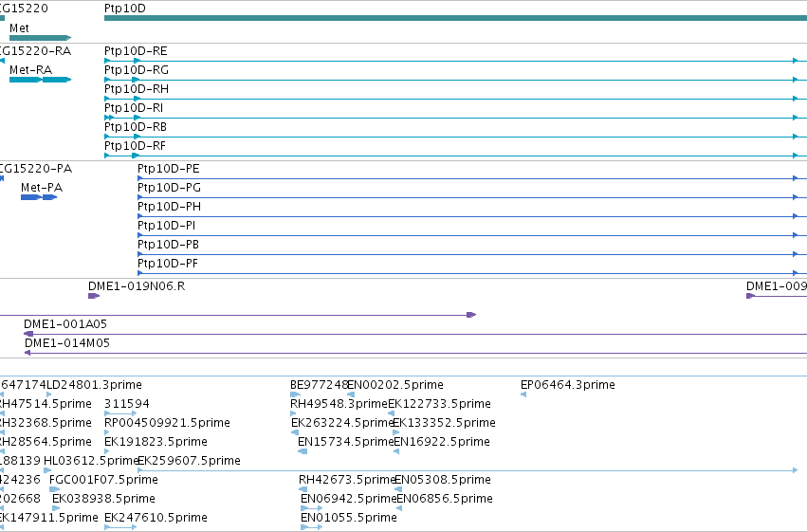Open the EP06464.3prime EST label
Screen dimensions: 807x532
click(x=568, y=385)
